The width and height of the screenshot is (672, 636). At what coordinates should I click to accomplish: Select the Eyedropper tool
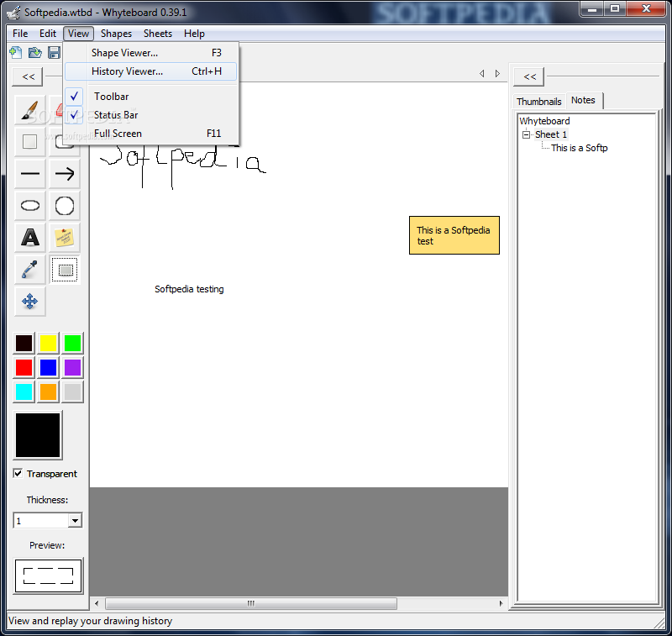[30, 270]
